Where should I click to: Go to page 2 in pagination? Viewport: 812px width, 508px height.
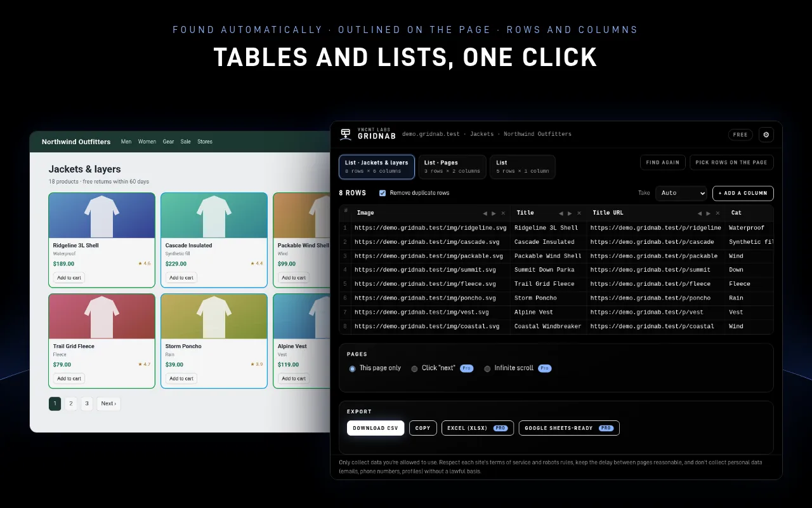pyautogui.click(x=71, y=403)
